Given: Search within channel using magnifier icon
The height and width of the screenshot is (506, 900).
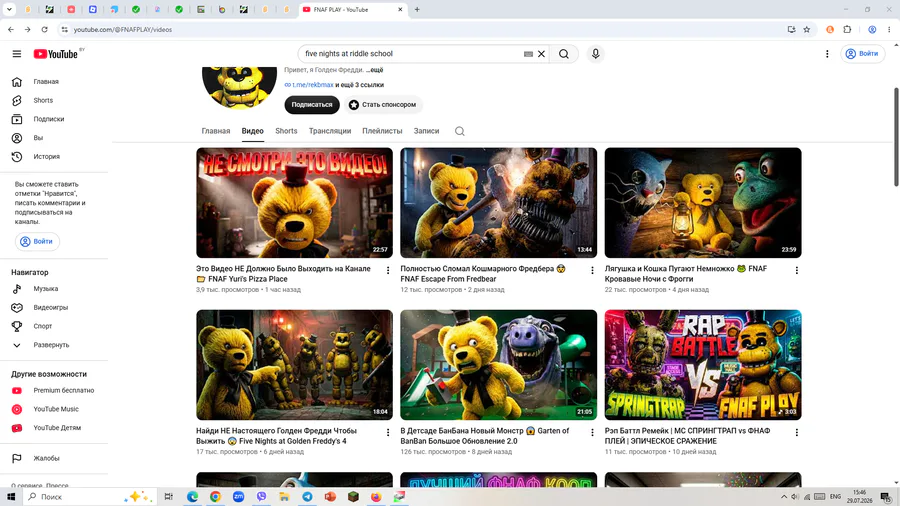Looking at the screenshot, I should coord(460,131).
